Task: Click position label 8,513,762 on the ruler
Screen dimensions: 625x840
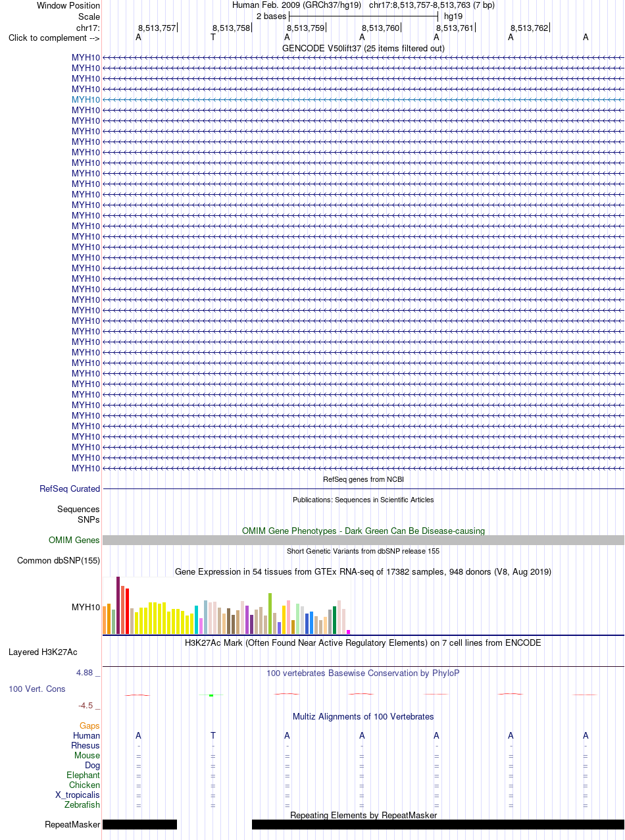Action: click(530, 28)
